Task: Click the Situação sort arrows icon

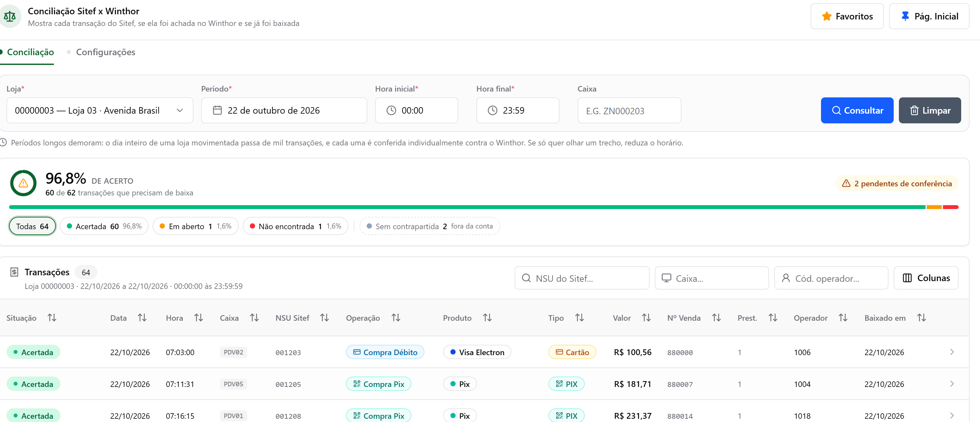Action: 52,317
